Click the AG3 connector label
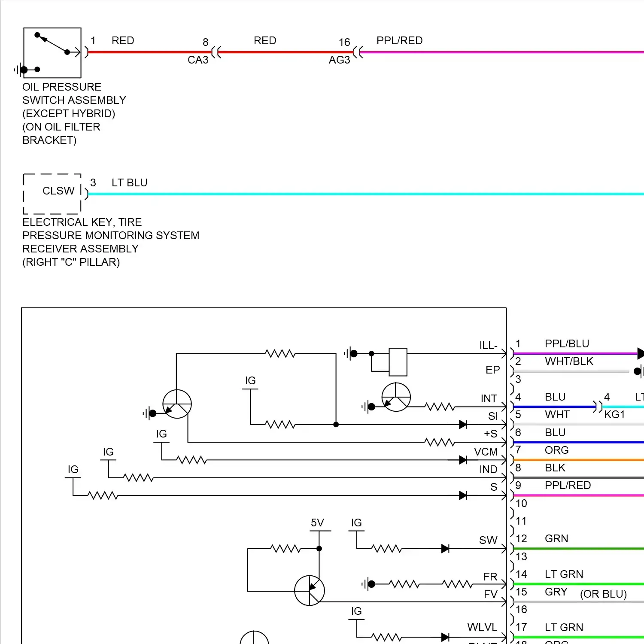The image size is (644, 644). tap(339, 60)
